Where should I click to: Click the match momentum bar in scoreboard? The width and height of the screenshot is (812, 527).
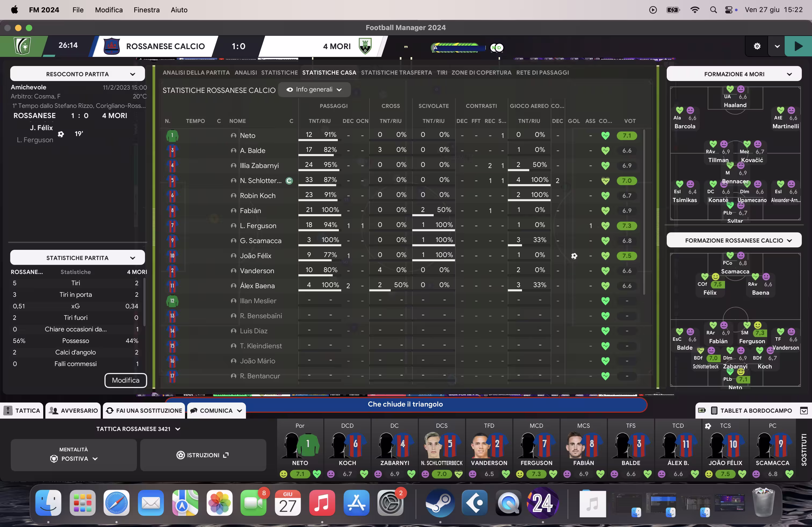click(x=458, y=47)
